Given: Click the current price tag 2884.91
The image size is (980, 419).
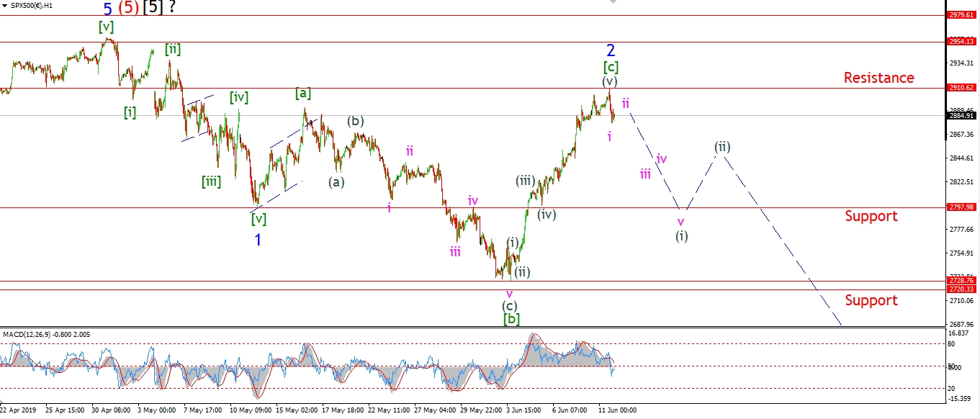Looking at the screenshot, I should [962, 115].
